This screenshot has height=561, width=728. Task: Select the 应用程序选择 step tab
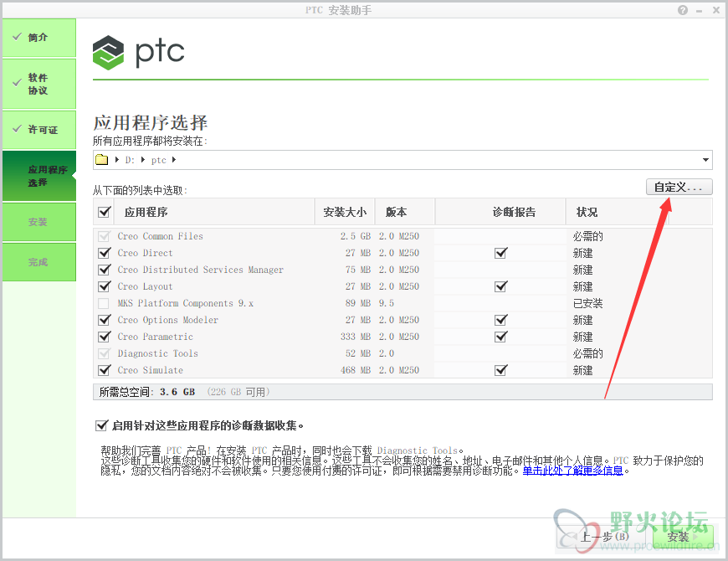[x=39, y=176]
